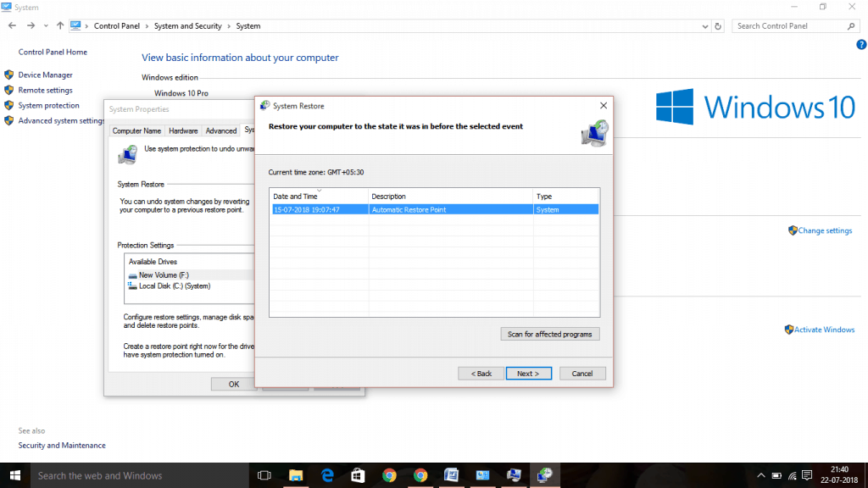
Task: Switch to the Computer Name tab
Action: click(x=136, y=130)
